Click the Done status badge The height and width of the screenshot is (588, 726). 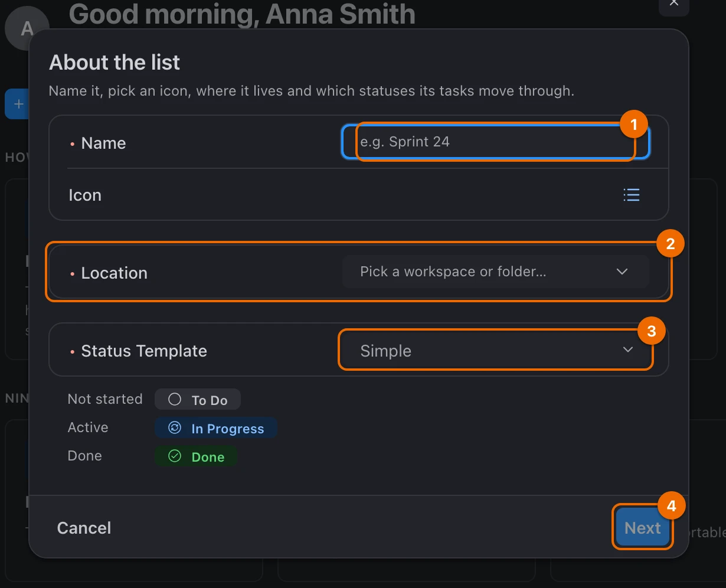point(196,456)
